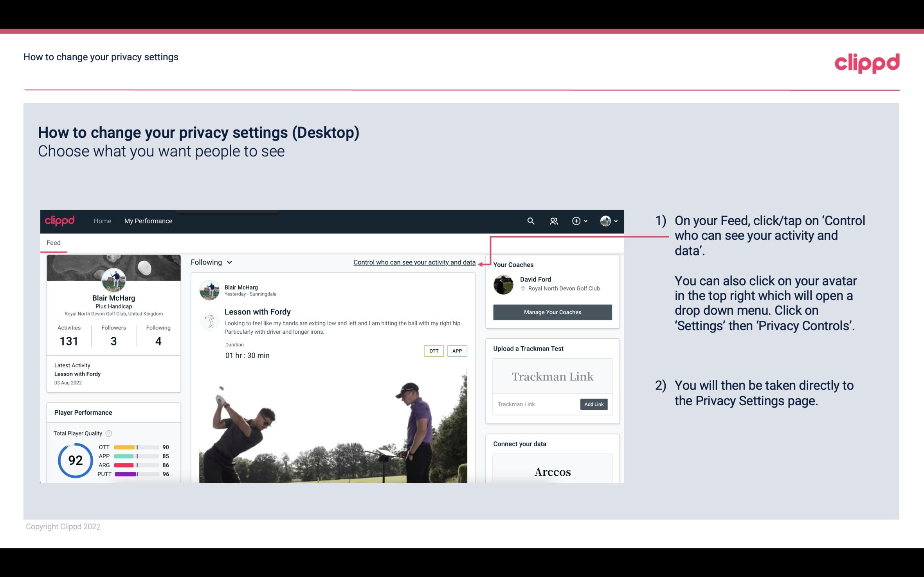The height and width of the screenshot is (577, 924).
Task: Click the user avatar icon top right
Action: pos(605,221)
